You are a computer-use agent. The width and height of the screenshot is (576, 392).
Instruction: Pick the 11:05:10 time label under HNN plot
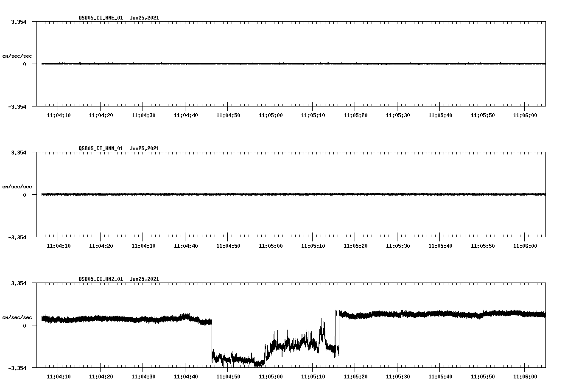(313, 246)
